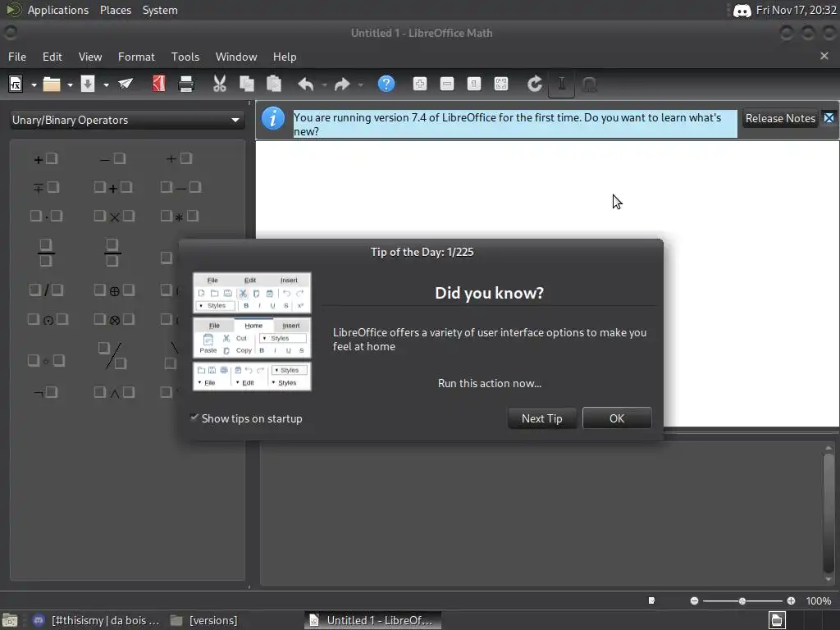Click the Release Notes button
The height and width of the screenshot is (630, 840).
780,118
